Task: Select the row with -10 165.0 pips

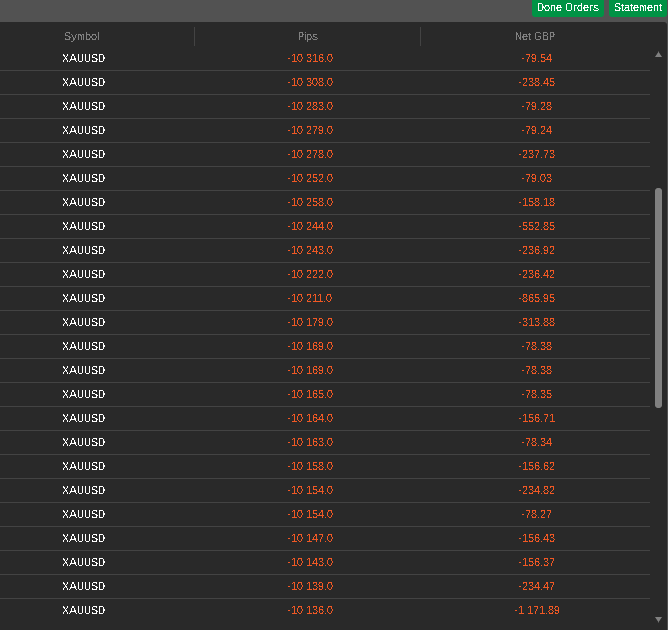Action: 325,394
